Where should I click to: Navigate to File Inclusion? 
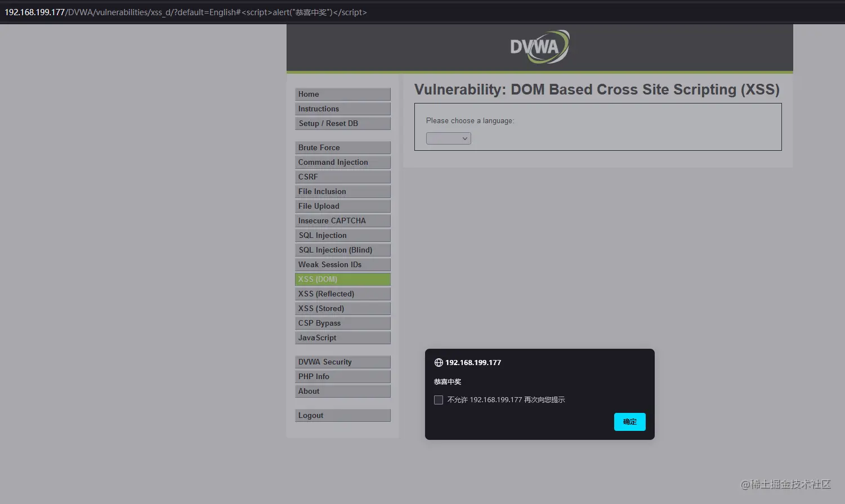(x=343, y=191)
